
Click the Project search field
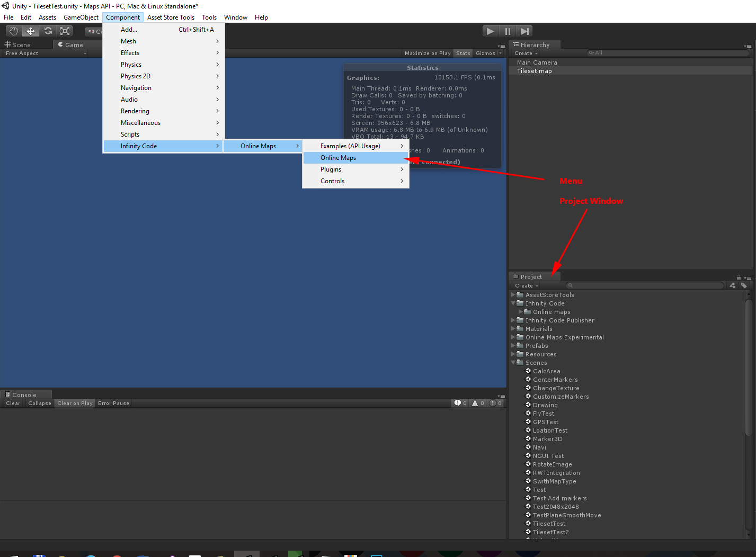644,285
